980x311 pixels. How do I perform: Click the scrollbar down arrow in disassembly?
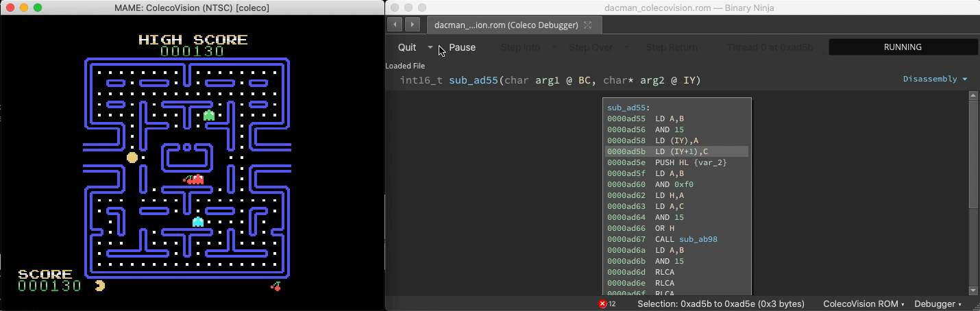[x=973, y=290]
